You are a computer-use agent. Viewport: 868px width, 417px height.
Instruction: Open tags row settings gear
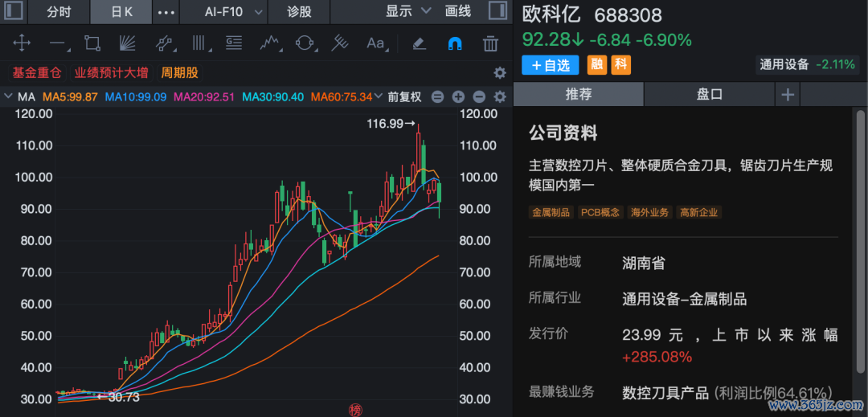coord(499,72)
